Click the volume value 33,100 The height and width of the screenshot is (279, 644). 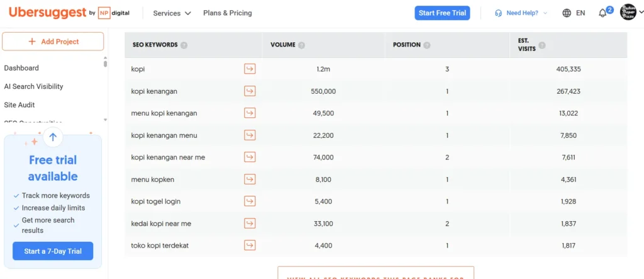(x=323, y=224)
